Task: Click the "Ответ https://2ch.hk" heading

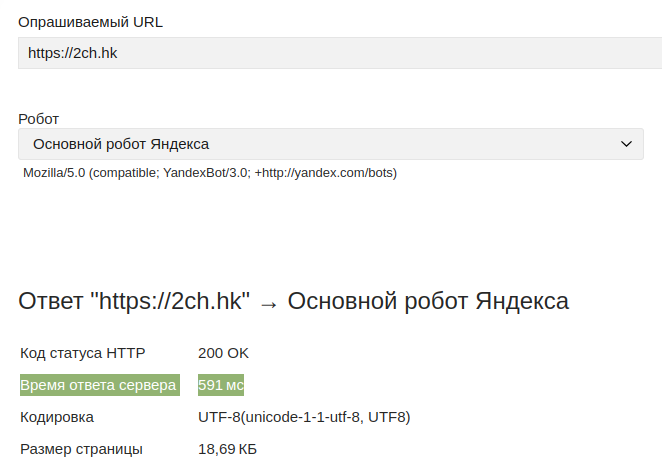Action: [x=134, y=301]
